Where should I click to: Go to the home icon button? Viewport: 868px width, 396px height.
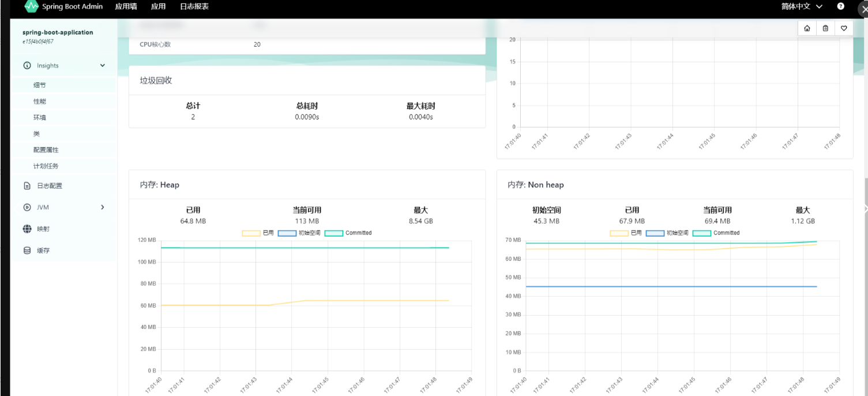[x=807, y=28]
